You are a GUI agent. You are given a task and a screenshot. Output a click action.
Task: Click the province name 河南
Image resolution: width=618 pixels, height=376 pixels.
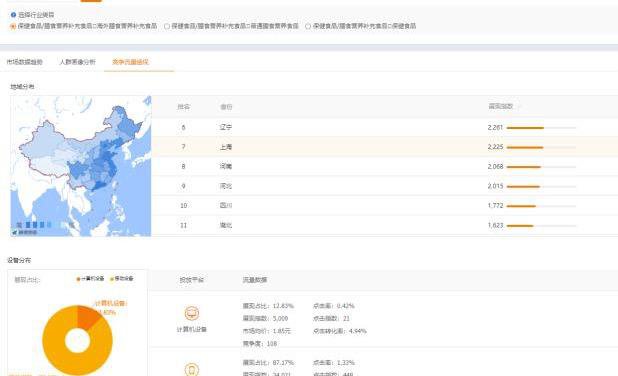[226, 166]
